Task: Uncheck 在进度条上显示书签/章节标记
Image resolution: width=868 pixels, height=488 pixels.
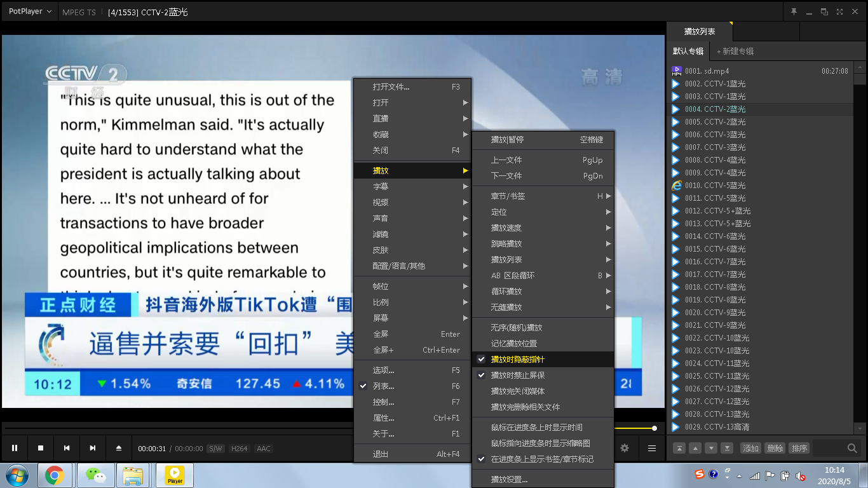Action: [x=543, y=459]
